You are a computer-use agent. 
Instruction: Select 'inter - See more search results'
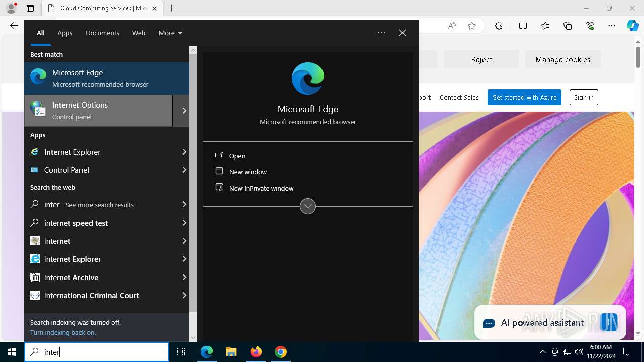101,205
